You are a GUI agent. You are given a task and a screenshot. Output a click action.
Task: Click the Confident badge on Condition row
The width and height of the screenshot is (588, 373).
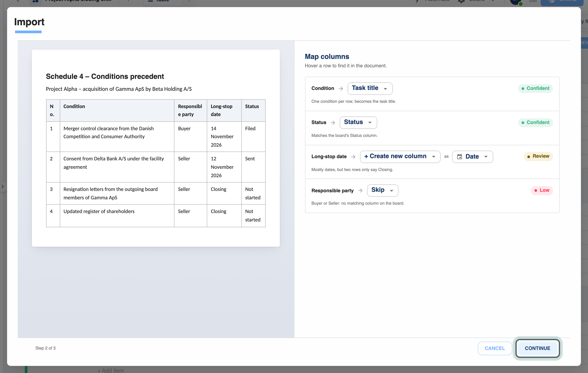(535, 88)
